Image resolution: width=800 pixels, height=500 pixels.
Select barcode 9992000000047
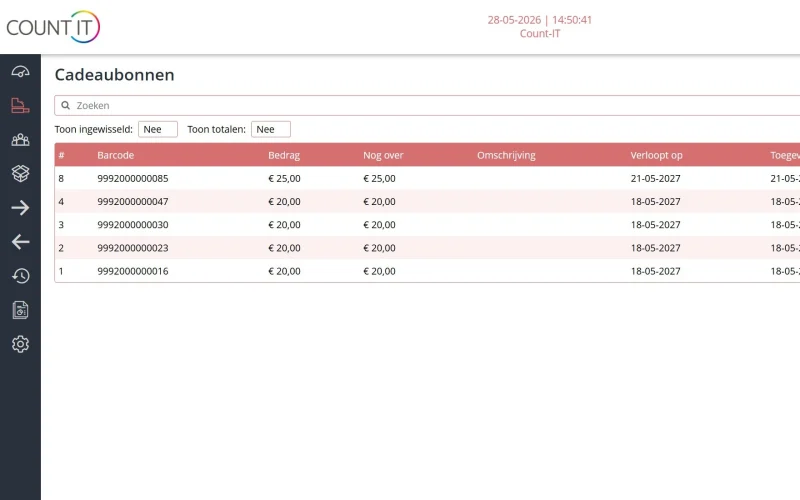133,202
